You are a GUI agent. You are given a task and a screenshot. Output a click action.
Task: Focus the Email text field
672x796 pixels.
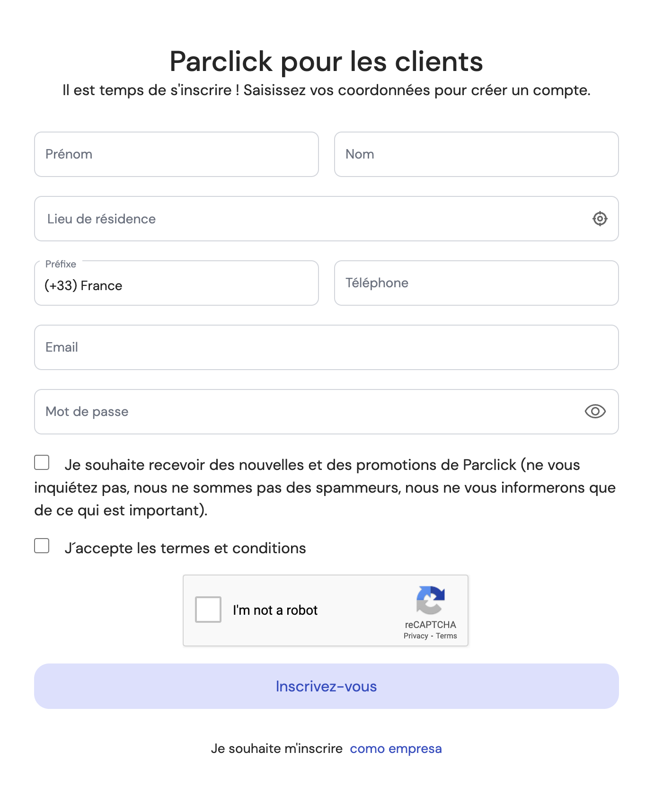tap(326, 347)
